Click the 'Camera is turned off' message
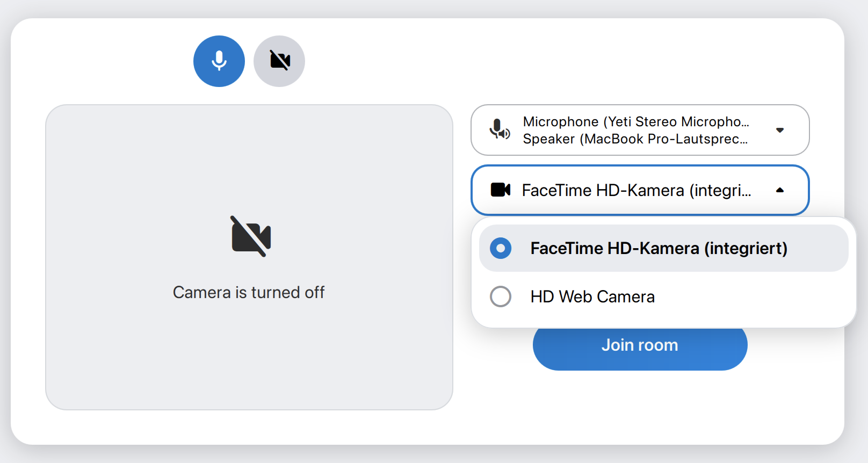Image resolution: width=868 pixels, height=463 pixels. point(249,292)
